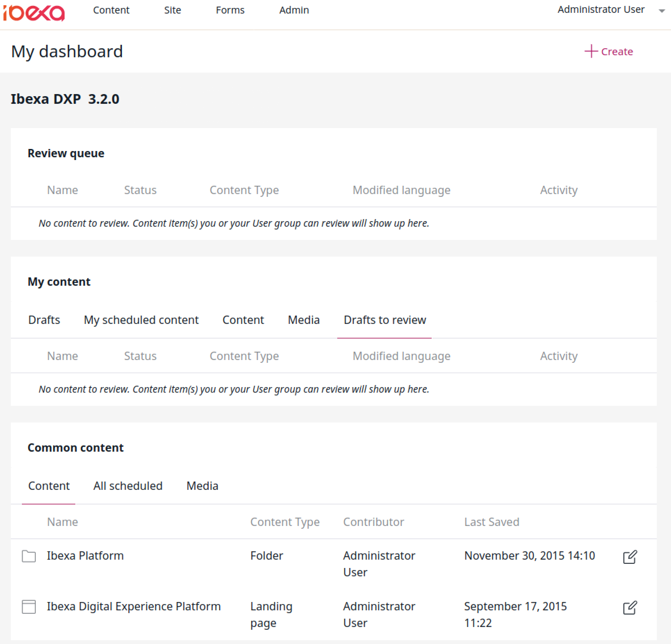Screen dimensions: 671x644
Task: Click Administrator User contributor in Landing page row
Action: click(379, 615)
